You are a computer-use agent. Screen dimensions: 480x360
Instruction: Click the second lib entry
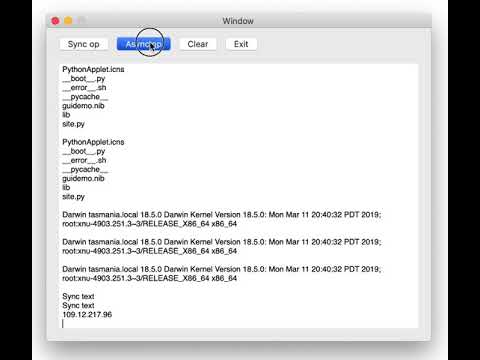[66, 187]
